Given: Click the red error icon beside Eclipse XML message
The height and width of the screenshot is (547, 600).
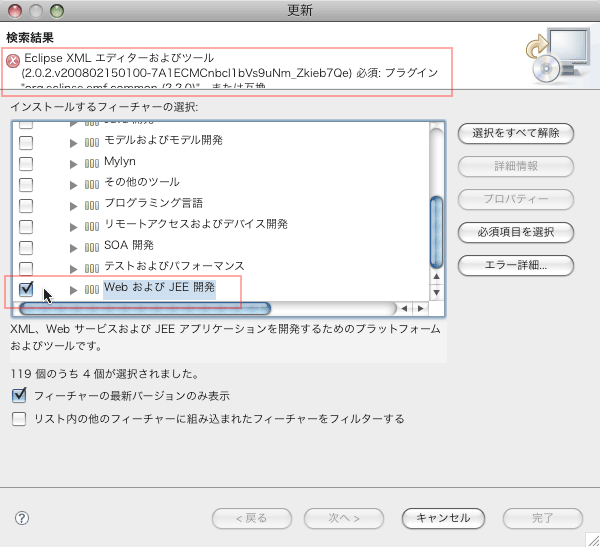Looking at the screenshot, I should [13, 60].
